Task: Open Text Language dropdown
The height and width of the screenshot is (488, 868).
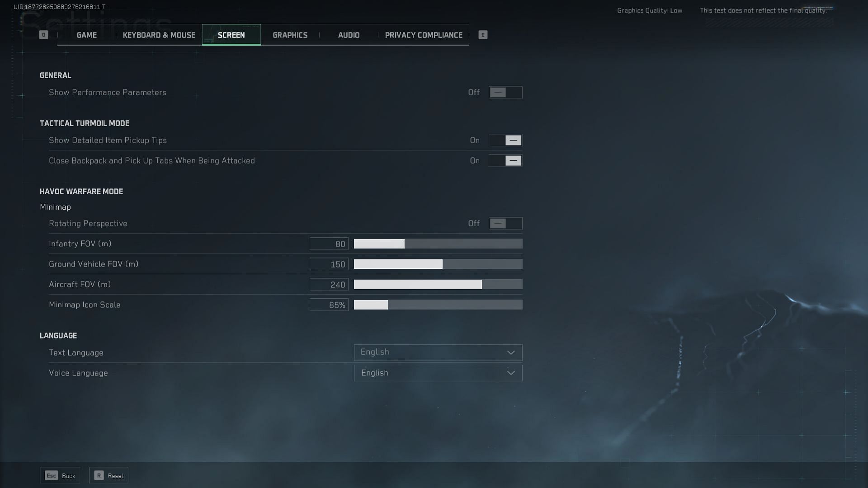Action: (438, 352)
